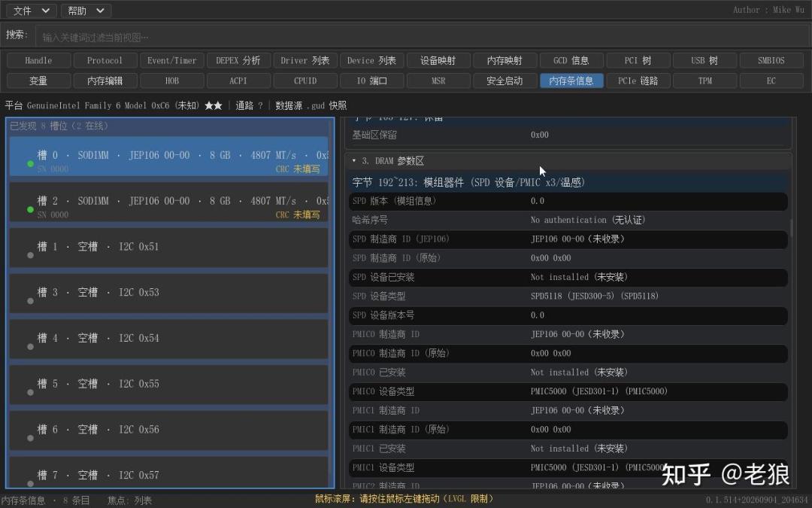Select the PMIC0 制造商 ID (原始) row
Screen dimensions: 812x508
568,354
